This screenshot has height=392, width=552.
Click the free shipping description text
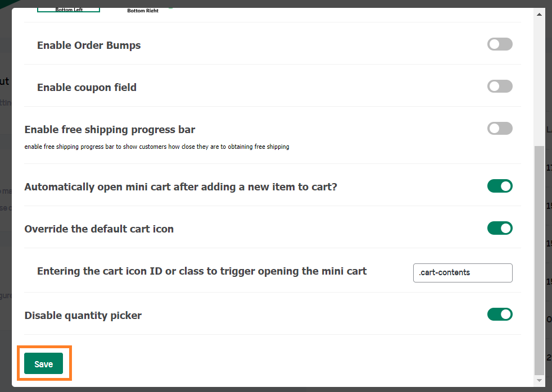pyautogui.click(x=157, y=147)
